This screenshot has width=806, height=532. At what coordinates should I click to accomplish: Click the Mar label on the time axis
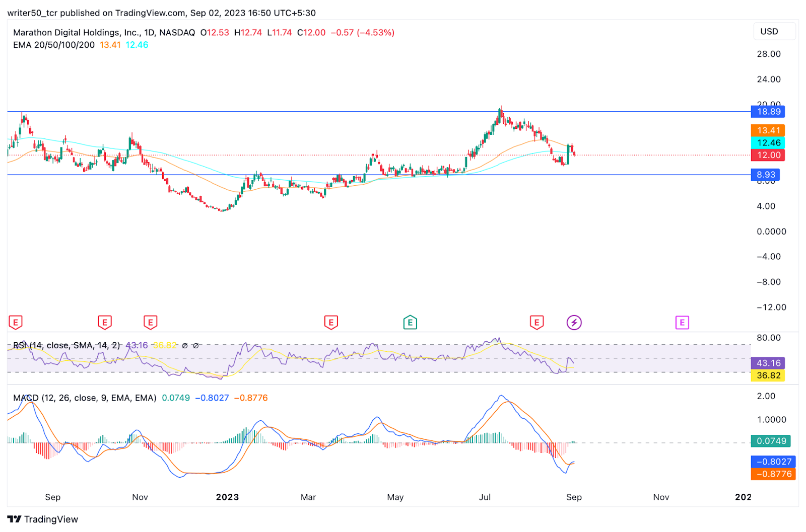(x=308, y=497)
